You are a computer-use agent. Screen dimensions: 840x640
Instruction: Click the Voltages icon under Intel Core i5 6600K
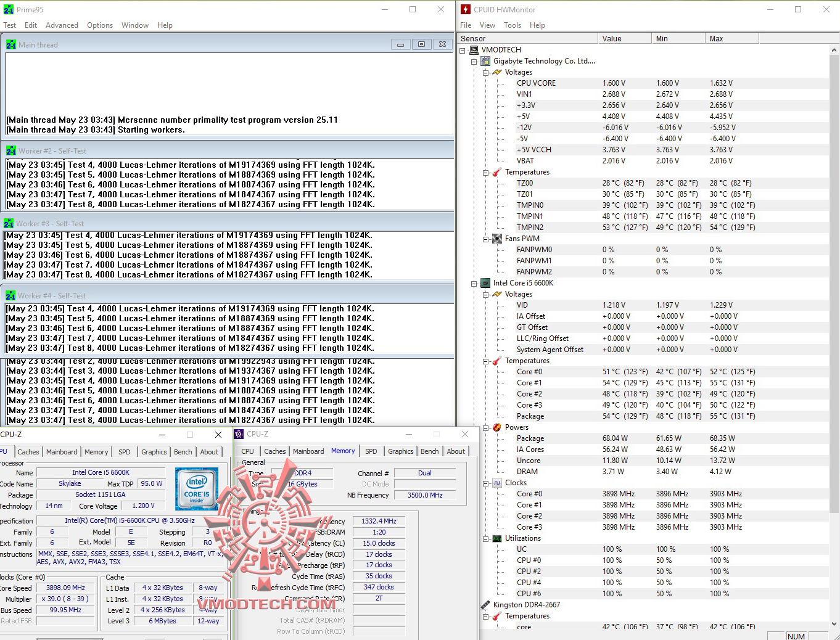coord(497,294)
